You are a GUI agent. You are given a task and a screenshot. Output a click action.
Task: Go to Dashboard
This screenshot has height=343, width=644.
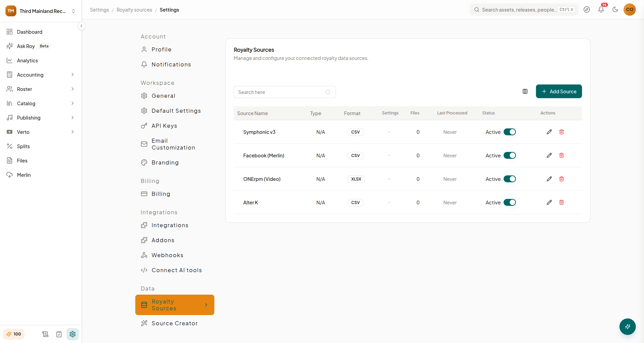(41, 32)
